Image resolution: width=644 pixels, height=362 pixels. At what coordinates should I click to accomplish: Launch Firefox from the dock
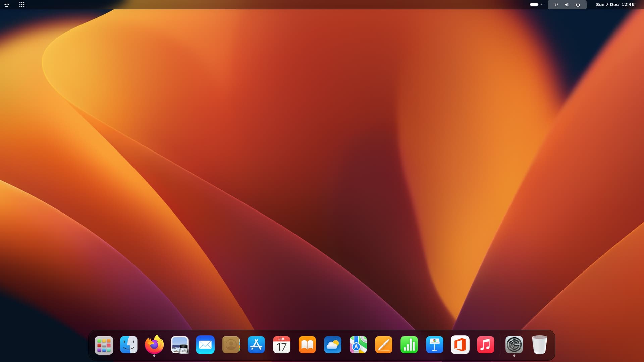(x=154, y=345)
